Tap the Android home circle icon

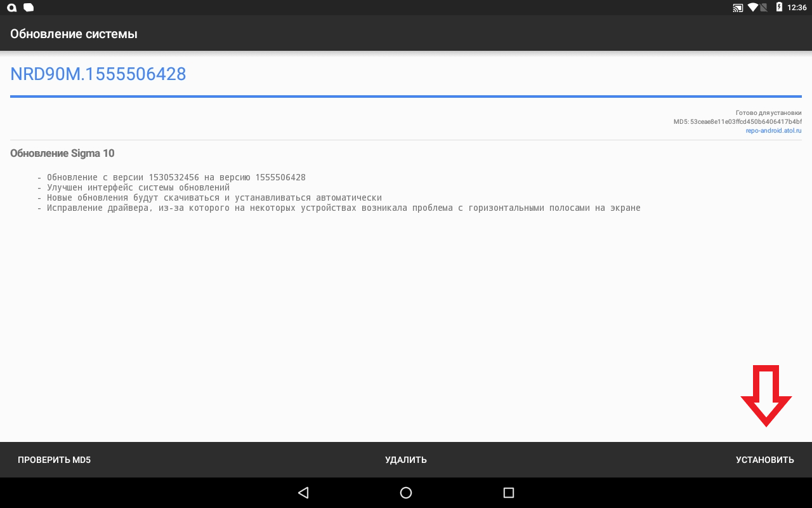(406, 492)
